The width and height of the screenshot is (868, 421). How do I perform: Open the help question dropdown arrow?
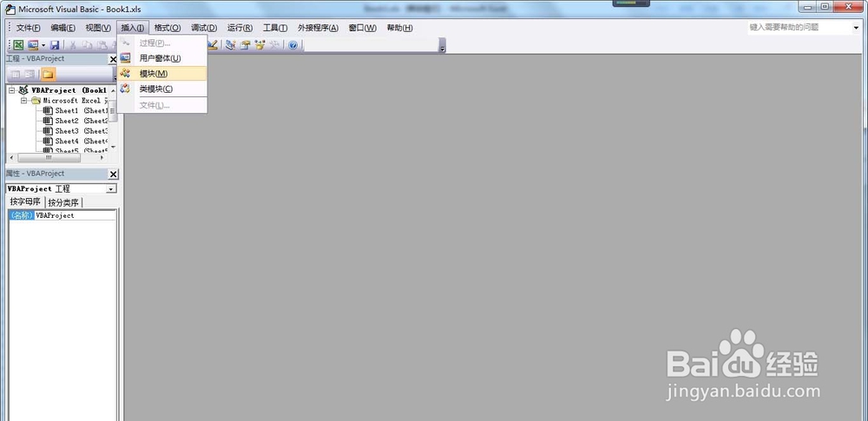point(855,28)
